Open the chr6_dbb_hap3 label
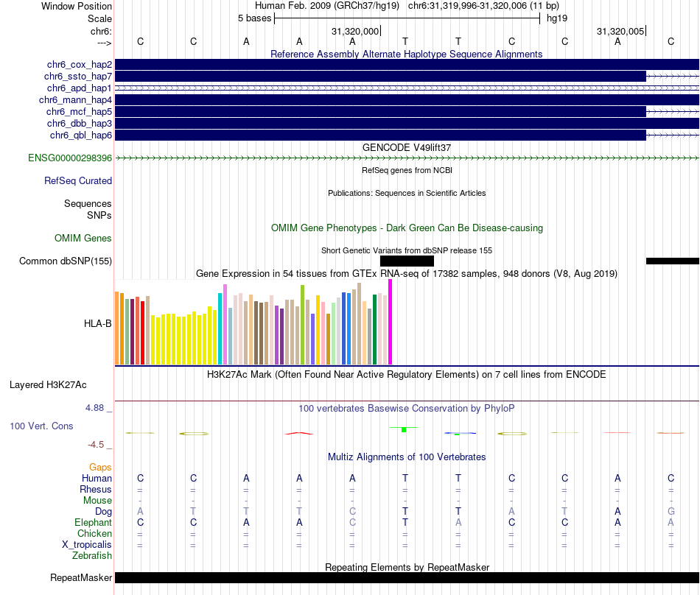The height and width of the screenshot is (595, 700). (x=80, y=123)
